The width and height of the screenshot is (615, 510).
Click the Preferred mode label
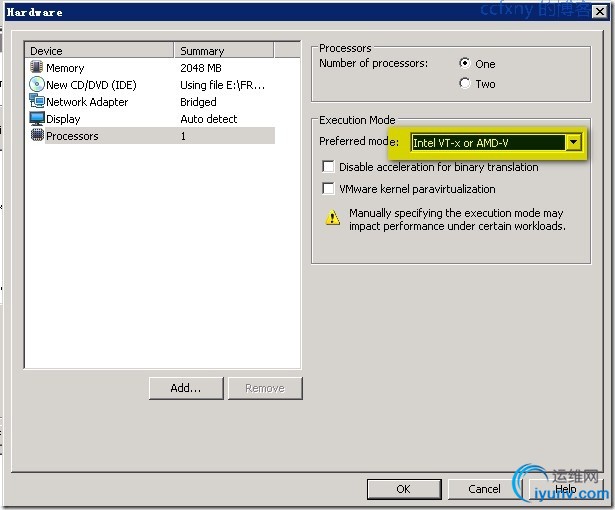click(359, 141)
